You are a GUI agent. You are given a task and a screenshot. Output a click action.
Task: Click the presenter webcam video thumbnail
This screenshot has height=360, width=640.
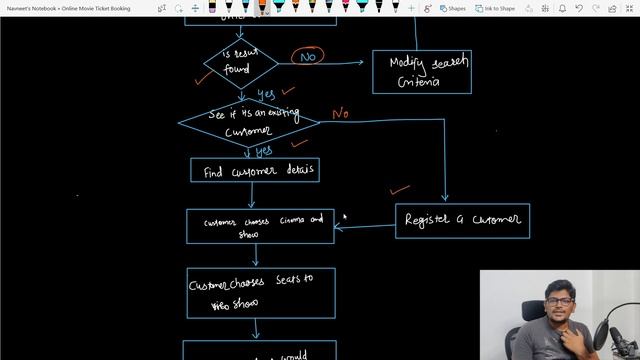click(560, 315)
